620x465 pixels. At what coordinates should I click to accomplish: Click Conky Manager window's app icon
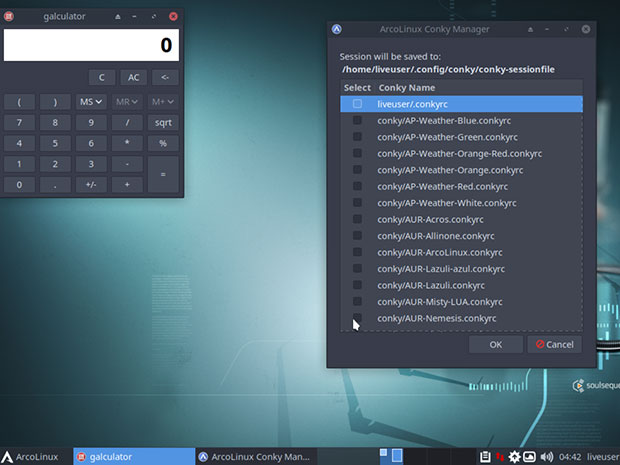tap(336, 29)
